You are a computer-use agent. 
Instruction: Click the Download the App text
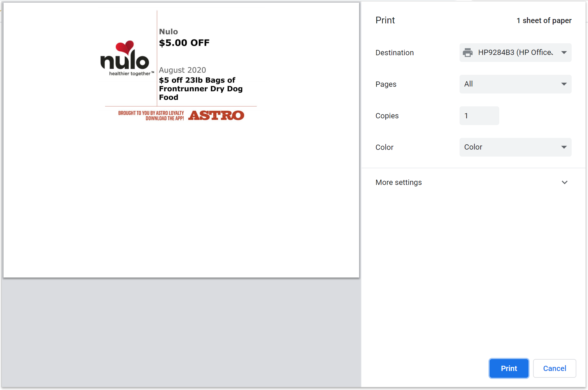165,118
